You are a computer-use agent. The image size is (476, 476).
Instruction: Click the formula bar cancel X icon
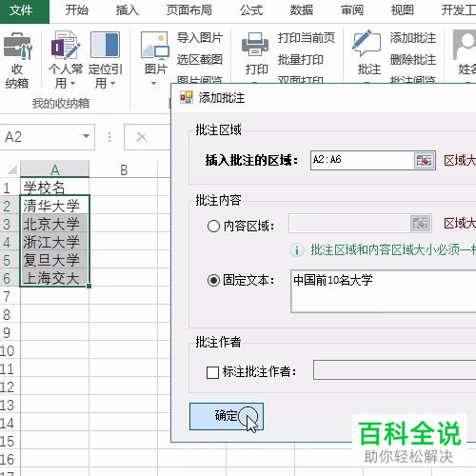[141, 137]
